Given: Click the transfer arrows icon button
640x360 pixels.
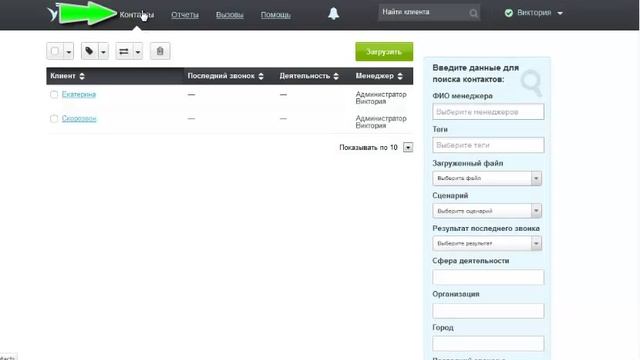Looking at the screenshot, I should (x=124, y=51).
